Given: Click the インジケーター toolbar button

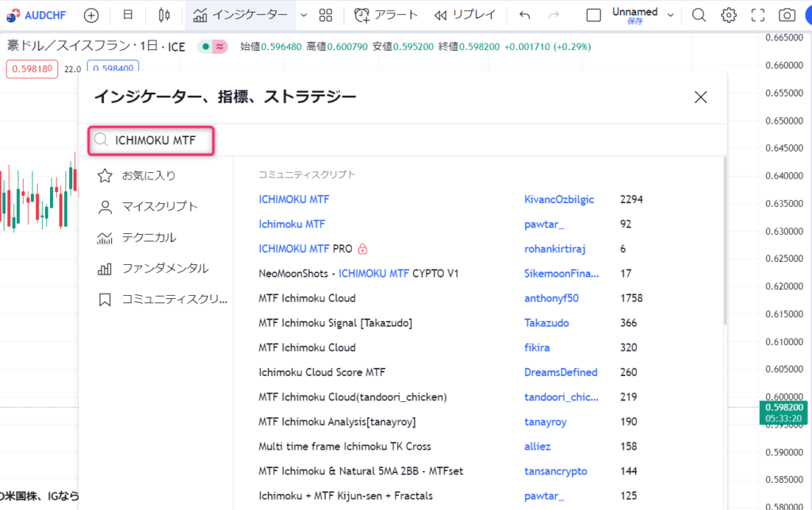Looking at the screenshot, I should click(239, 16).
